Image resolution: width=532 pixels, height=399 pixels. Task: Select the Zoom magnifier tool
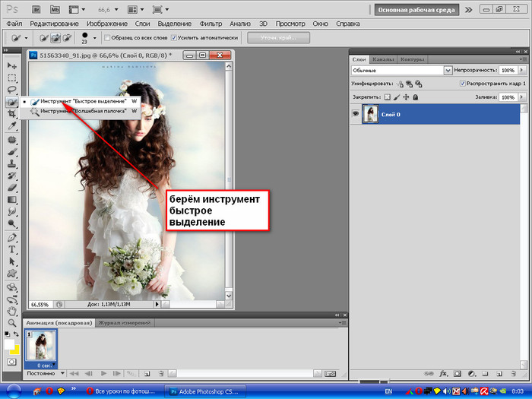click(12, 322)
